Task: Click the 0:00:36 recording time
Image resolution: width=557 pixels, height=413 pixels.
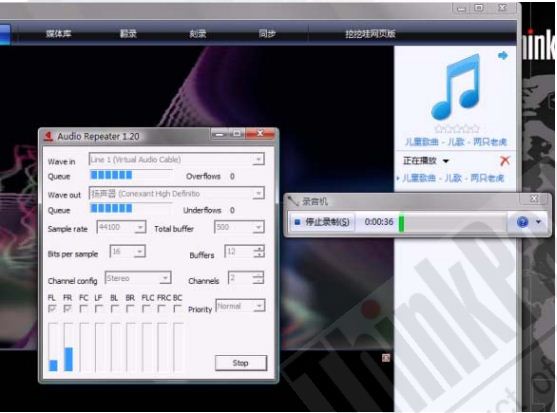Action: pos(379,222)
